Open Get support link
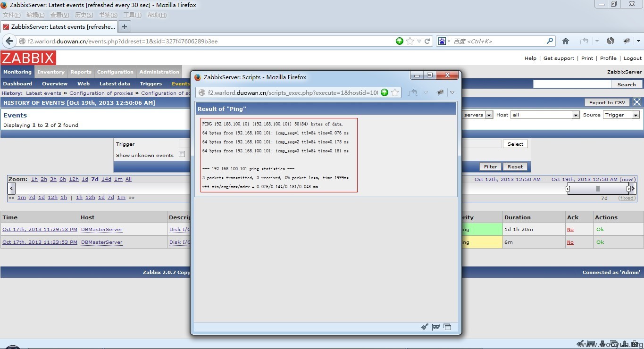The height and width of the screenshot is (349, 644). pyautogui.click(x=559, y=58)
